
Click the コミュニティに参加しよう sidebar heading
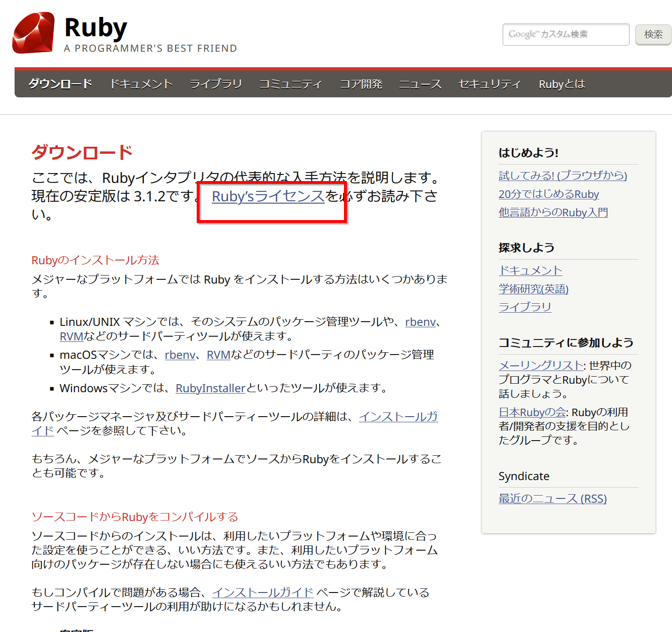[566, 343]
